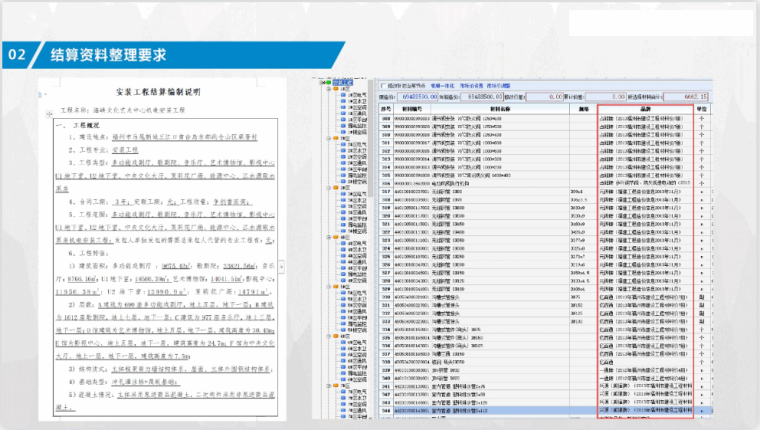Click the collapse handle on document's right edge

(x=281, y=267)
